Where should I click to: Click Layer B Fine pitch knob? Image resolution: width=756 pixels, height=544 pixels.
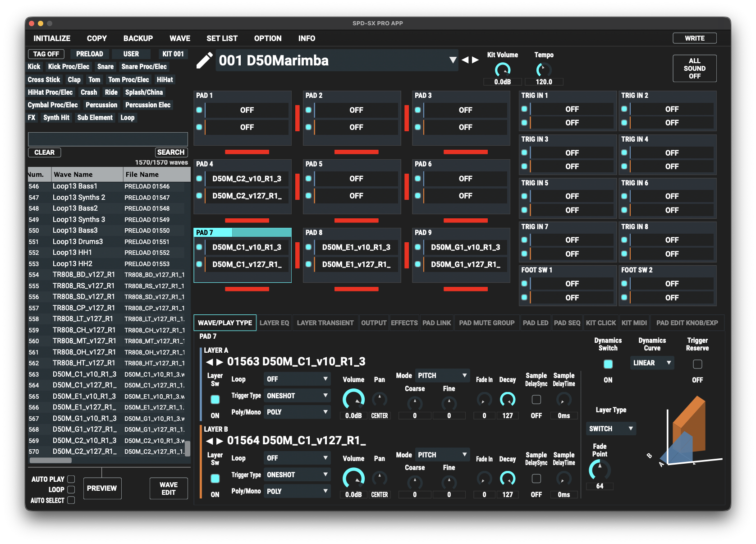tap(449, 482)
